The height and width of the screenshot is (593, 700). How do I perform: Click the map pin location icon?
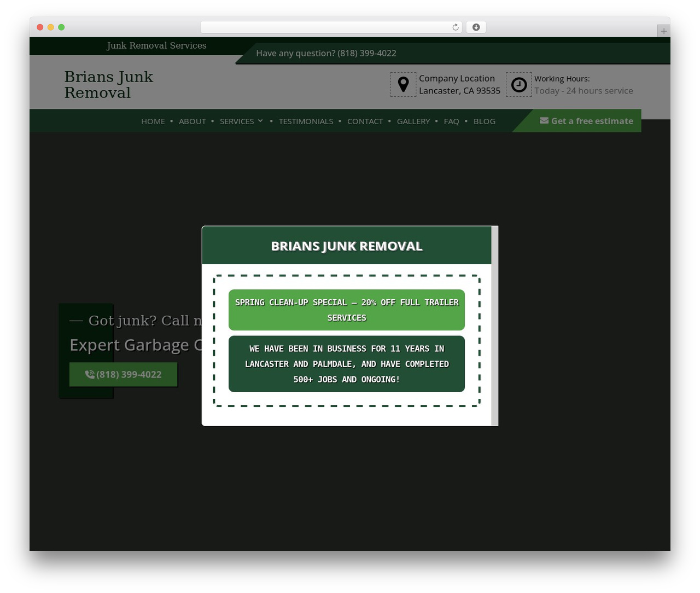(x=404, y=84)
